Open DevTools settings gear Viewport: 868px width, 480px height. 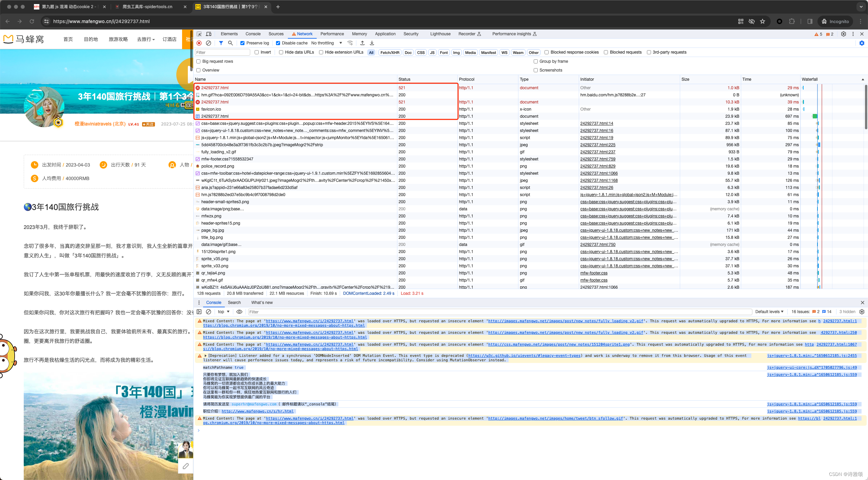pyautogui.click(x=844, y=34)
